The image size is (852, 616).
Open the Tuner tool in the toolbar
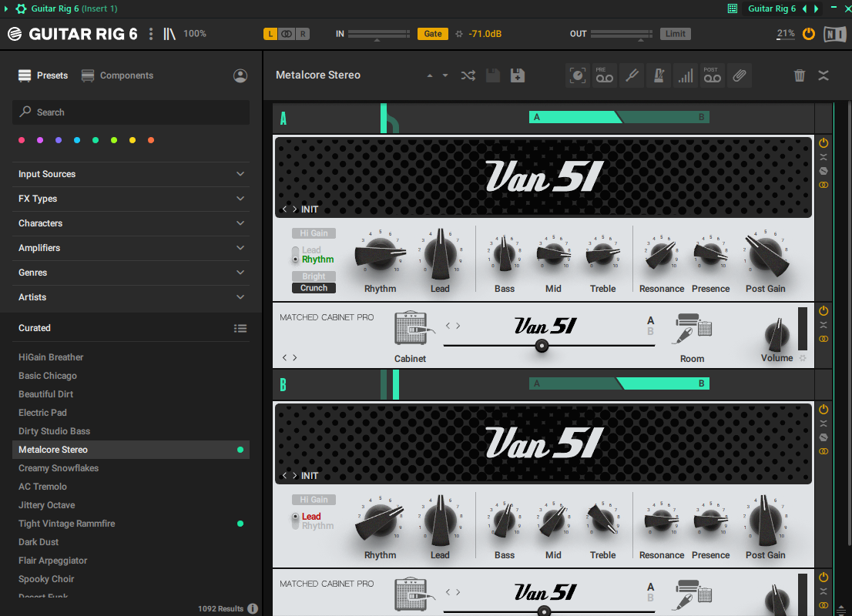coord(632,75)
